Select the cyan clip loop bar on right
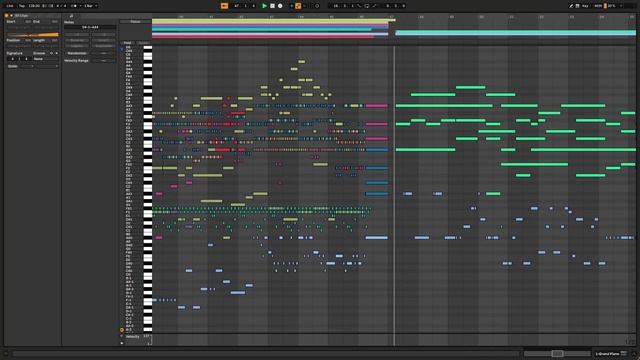Screen dimensions: 640x360 [x=515, y=33]
